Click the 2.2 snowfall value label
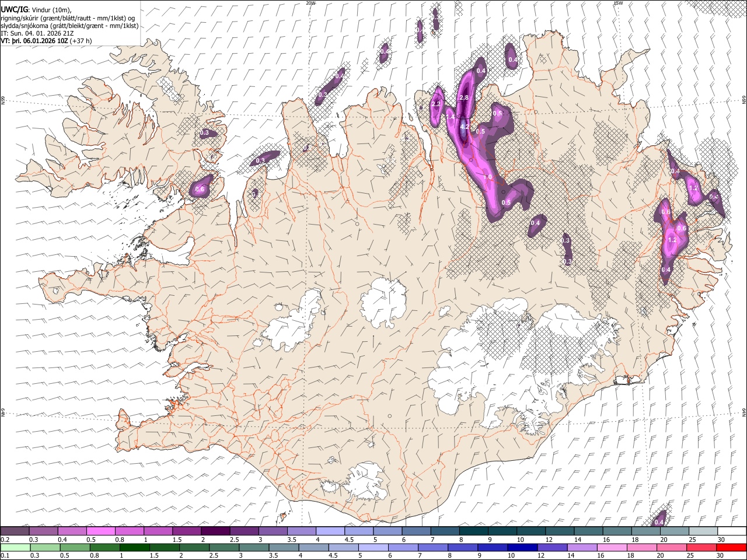The image size is (747, 560). coord(436,104)
